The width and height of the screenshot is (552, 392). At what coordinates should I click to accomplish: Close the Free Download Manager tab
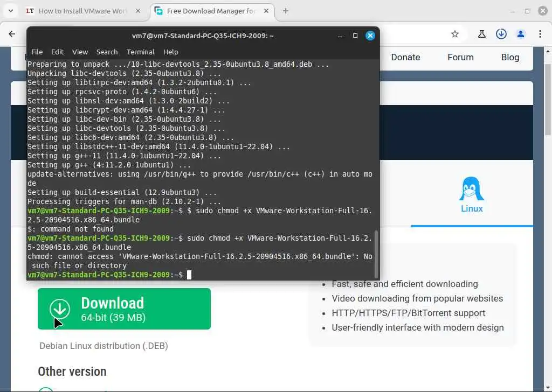pyautogui.click(x=266, y=11)
